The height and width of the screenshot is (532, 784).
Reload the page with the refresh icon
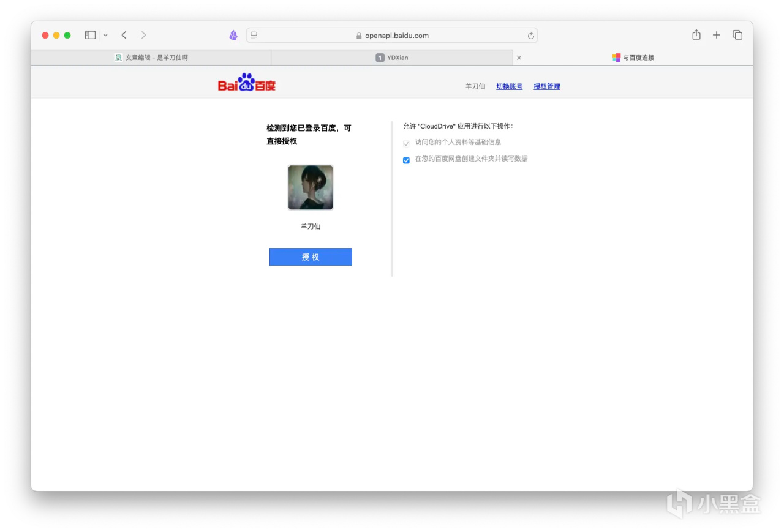point(530,36)
